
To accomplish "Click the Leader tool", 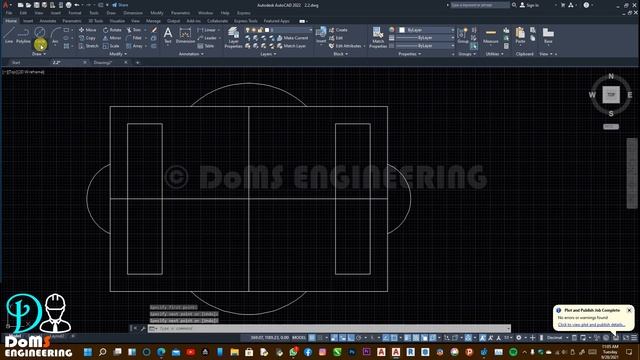I will pyautogui.click(x=207, y=38).
